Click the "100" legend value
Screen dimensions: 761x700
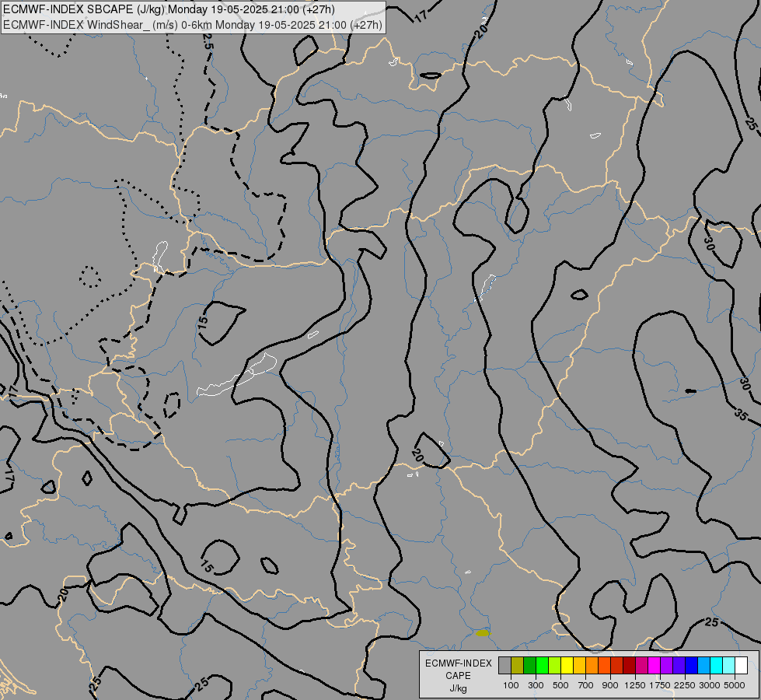tap(511, 685)
